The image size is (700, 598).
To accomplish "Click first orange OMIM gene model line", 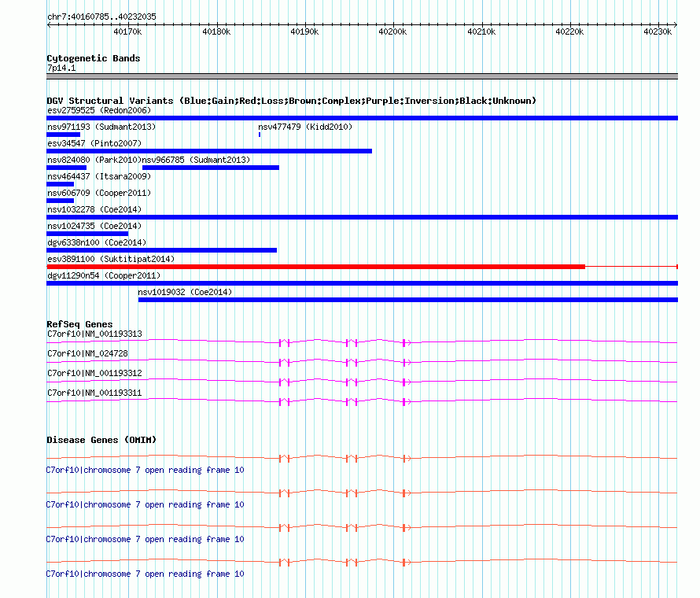I will pyautogui.click(x=362, y=458).
